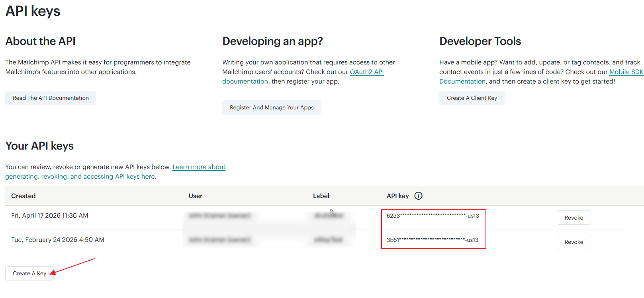
Task: Open the Mobile SDK Documentation link
Action: [626, 72]
